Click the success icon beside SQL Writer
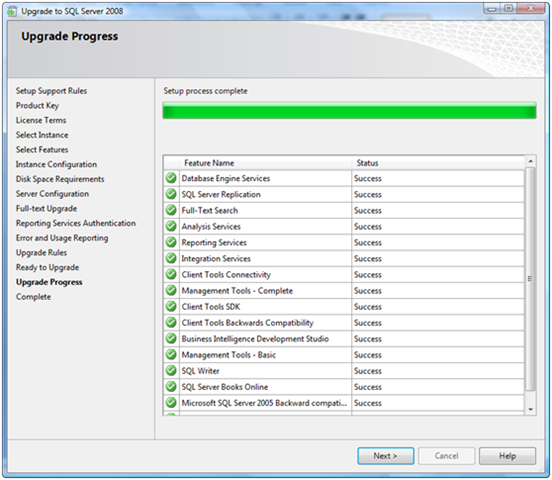Image resolution: width=552 pixels, height=480 pixels. pos(171,370)
